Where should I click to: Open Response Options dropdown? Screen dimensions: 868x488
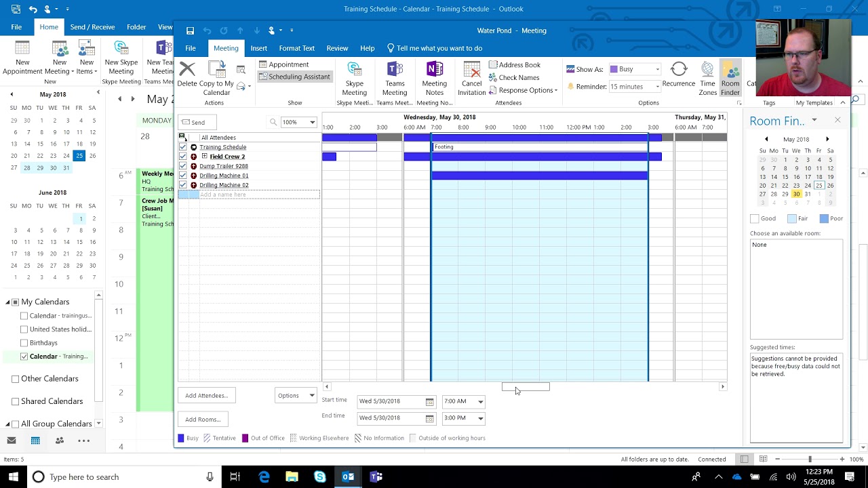pyautogui.click(x=523, y=90)
